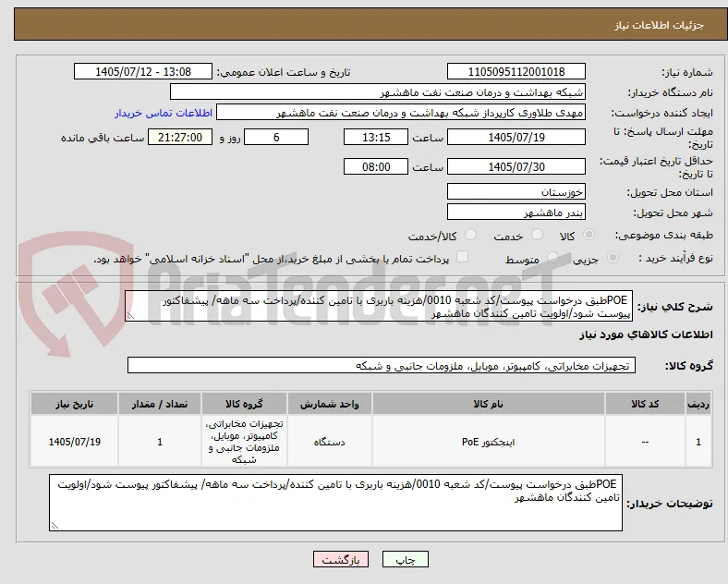The width and height of the screenshot is (728, 584).
Task: Click the deadline time field 13:15
Action: pyautogui.click(x=376, y=138)
